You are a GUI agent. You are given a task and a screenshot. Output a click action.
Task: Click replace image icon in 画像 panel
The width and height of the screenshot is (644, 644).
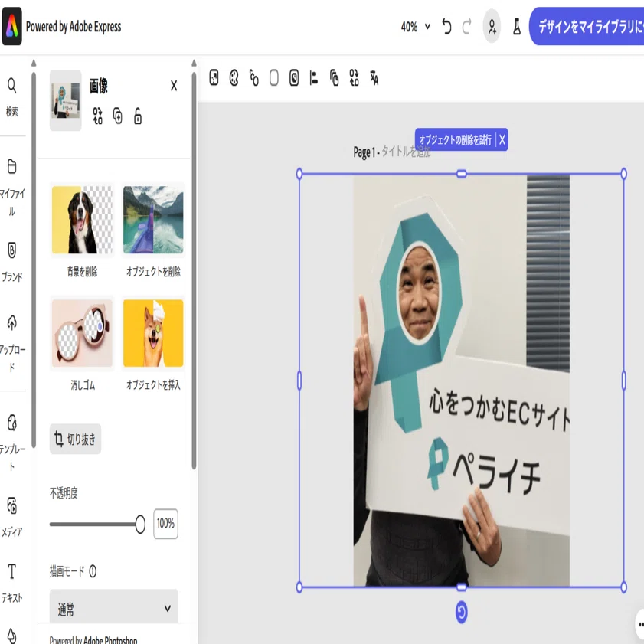click(97, 116)
